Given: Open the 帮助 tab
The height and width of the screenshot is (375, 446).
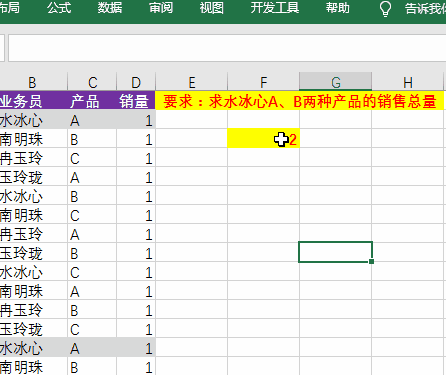Looking at the screenshot, I should coord(338,8).
